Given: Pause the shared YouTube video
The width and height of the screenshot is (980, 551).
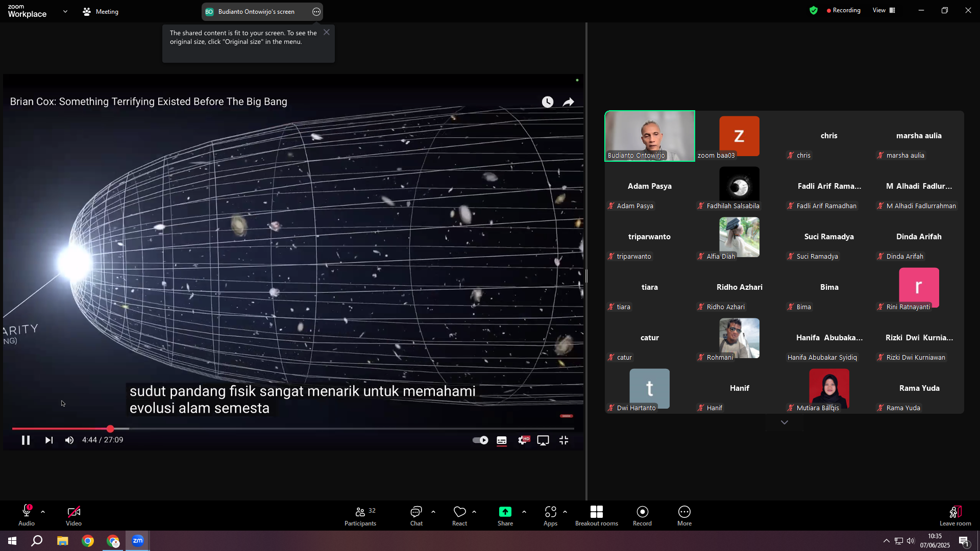Looking at the screenshot, I should (x=26, y=440).
